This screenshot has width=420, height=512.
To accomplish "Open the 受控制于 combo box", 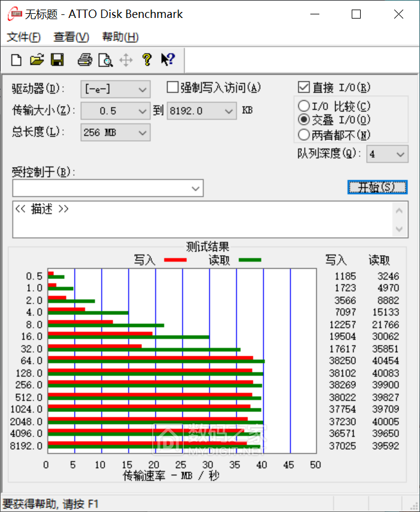I will [195, 189].
